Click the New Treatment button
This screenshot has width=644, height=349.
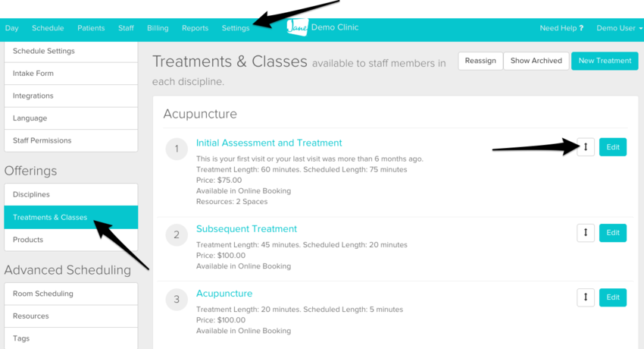[x=604, y=61]
